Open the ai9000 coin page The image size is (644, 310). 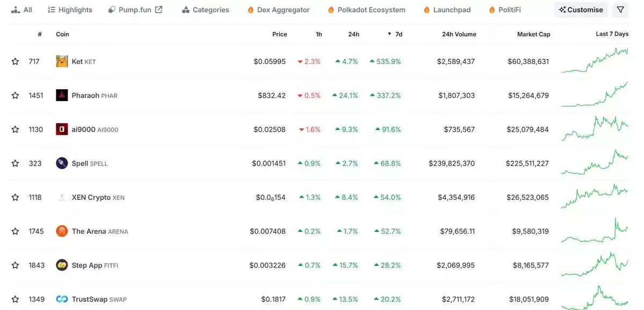coord(95,129)
